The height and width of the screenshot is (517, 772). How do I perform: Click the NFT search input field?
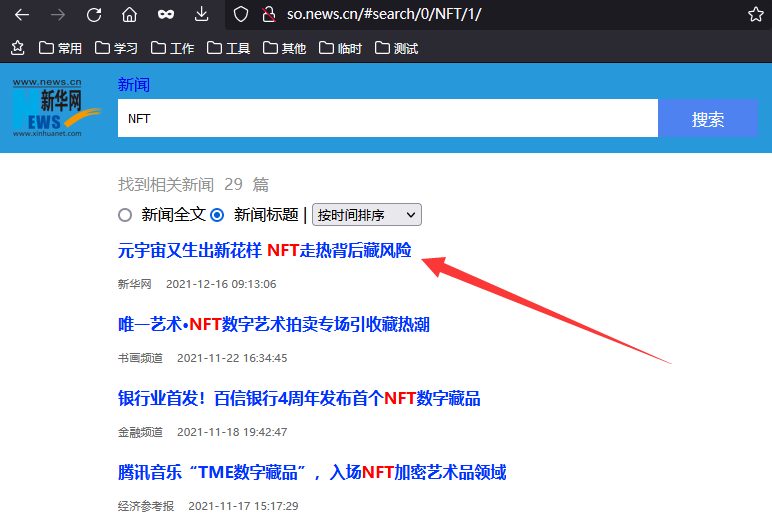[387, 118]
